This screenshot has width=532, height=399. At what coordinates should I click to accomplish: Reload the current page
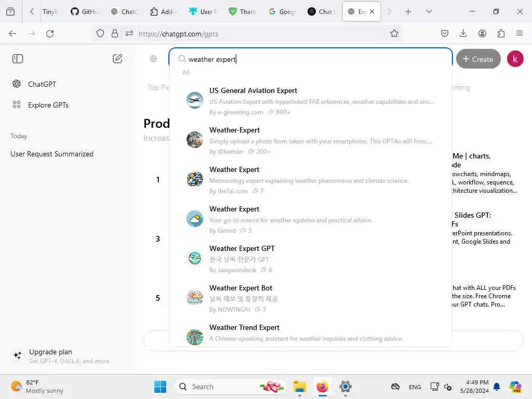(50, 33)
